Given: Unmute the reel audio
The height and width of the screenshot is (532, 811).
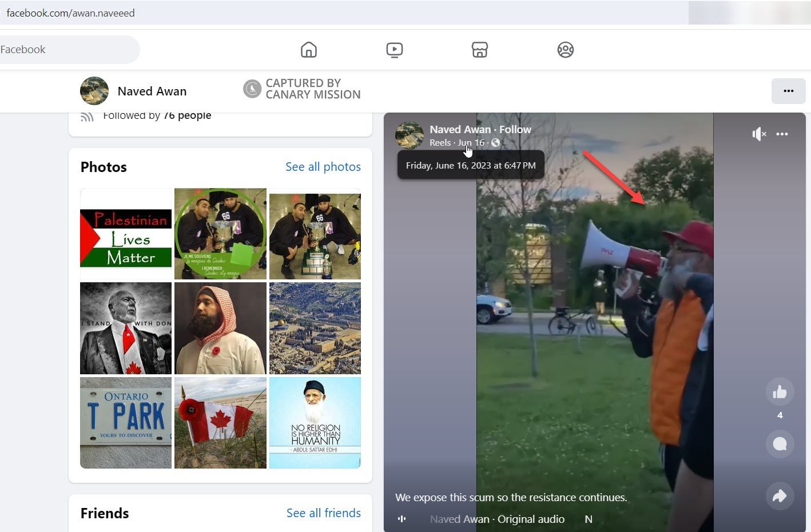Looking at the screenshot, I should click(758, 134).
